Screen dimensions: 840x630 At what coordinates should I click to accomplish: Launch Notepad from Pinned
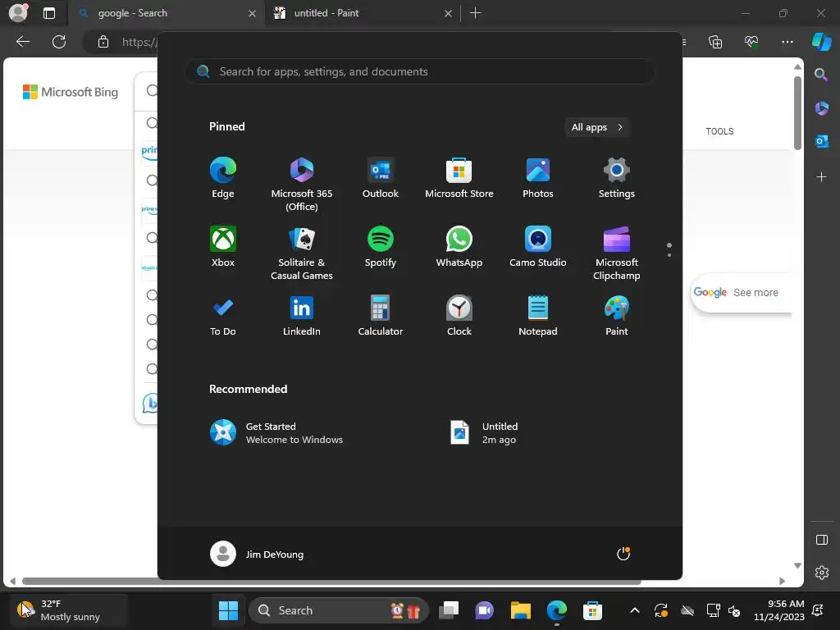(538, 316)
